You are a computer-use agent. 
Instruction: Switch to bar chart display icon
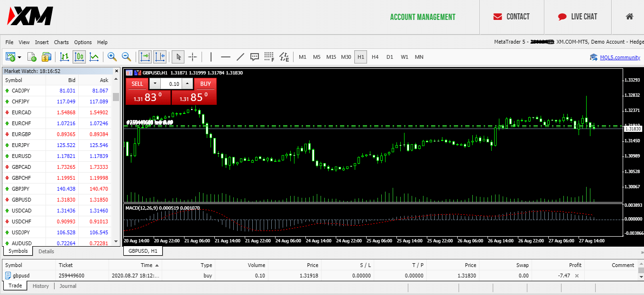click(x=64, y=57)
